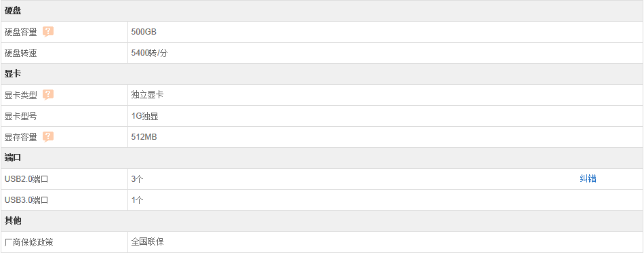The width and height of the screenshot is (644, 253).
Task: Select the 500GB capacity value
Action: (x=144, y=32)
